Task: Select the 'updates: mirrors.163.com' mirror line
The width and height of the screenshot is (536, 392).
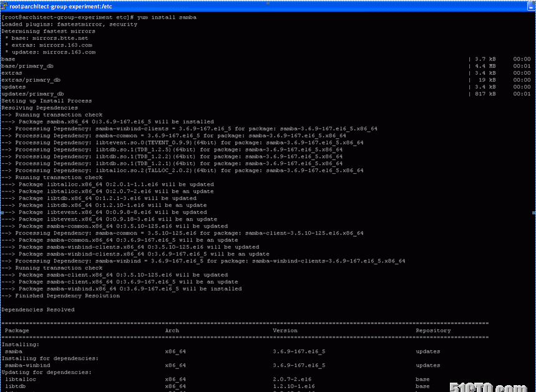Action: point(51,52)
